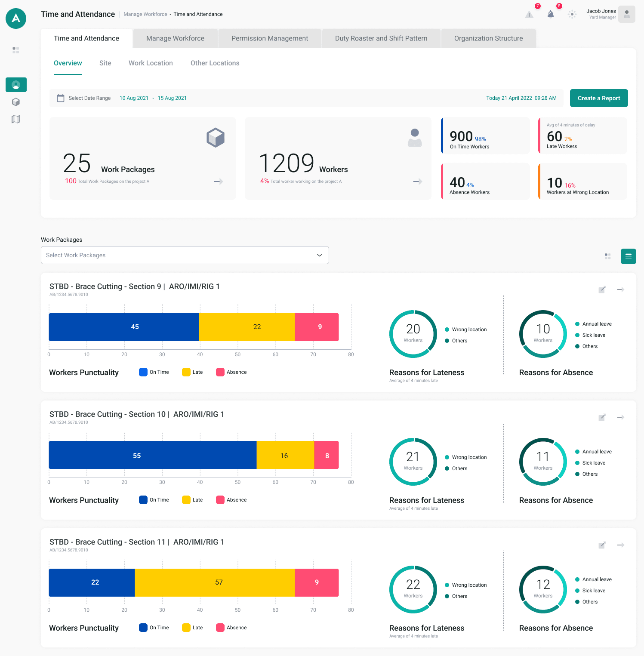Select the workforce person icon in sidebar
This screenshot has width=644, height=656.
click(16, 85)
